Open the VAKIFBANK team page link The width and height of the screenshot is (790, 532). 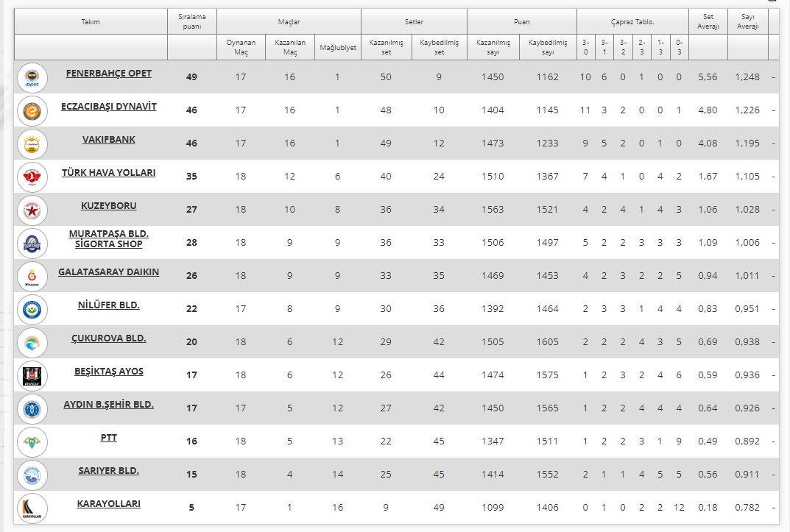pyautogui.click(x=109, y=140)
